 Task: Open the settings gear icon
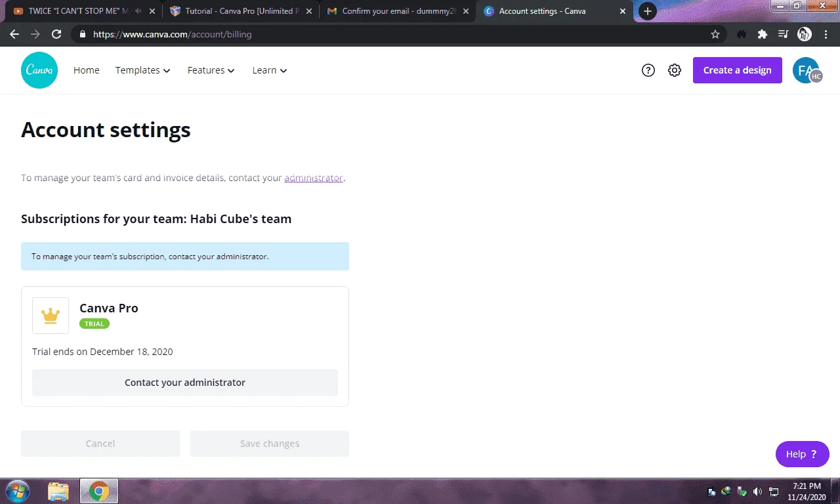click(x=675, y=70)
